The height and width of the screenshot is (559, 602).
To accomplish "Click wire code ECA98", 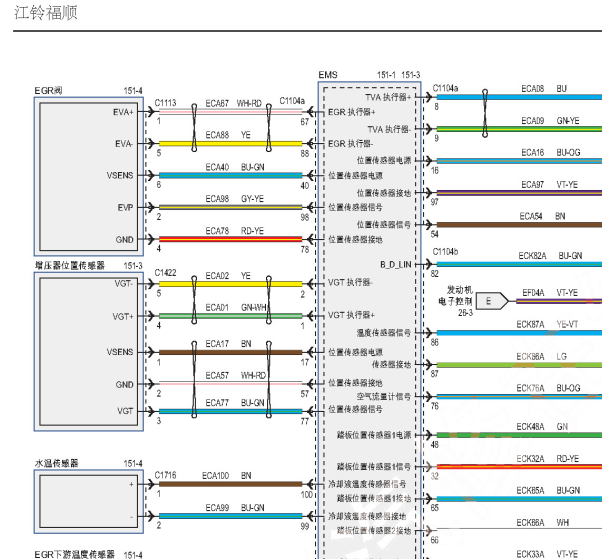I will [217, 199].
